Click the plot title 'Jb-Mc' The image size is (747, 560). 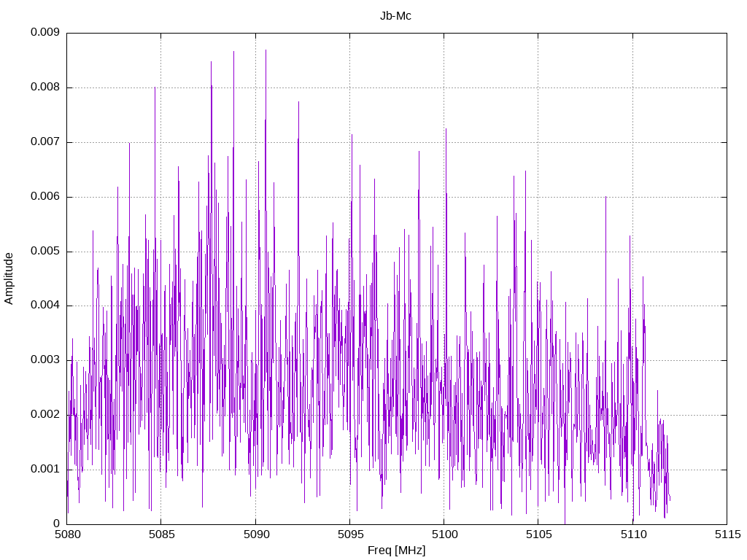[395, 16]
